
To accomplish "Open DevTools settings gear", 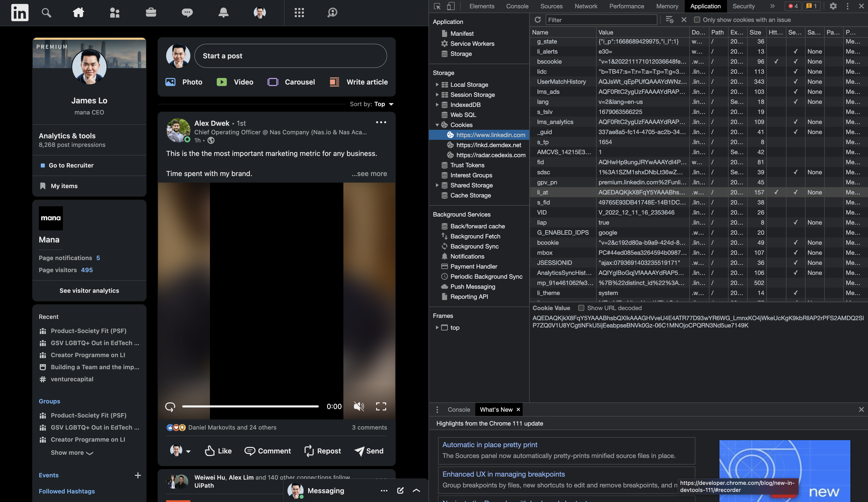I will pyautogui.click(x=833, y=6).
